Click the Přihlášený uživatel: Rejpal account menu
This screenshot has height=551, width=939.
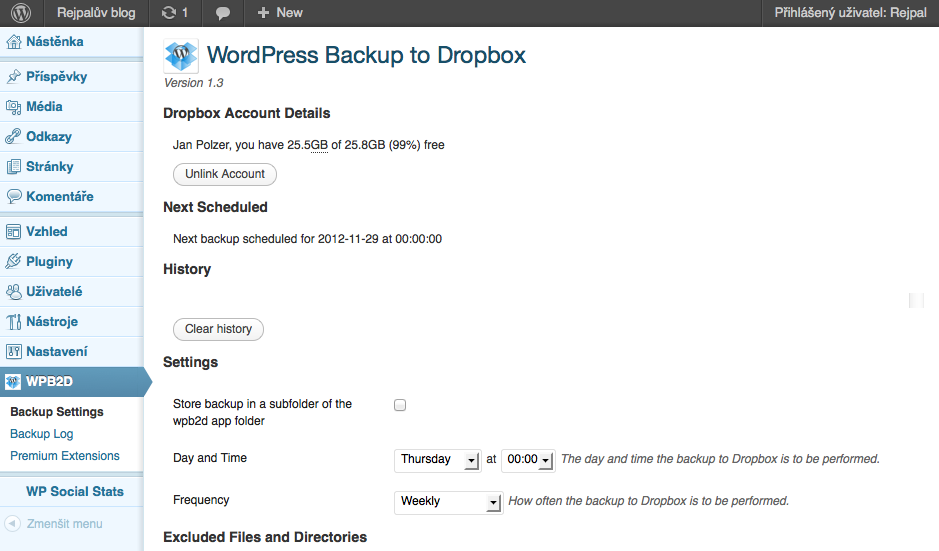850,13
